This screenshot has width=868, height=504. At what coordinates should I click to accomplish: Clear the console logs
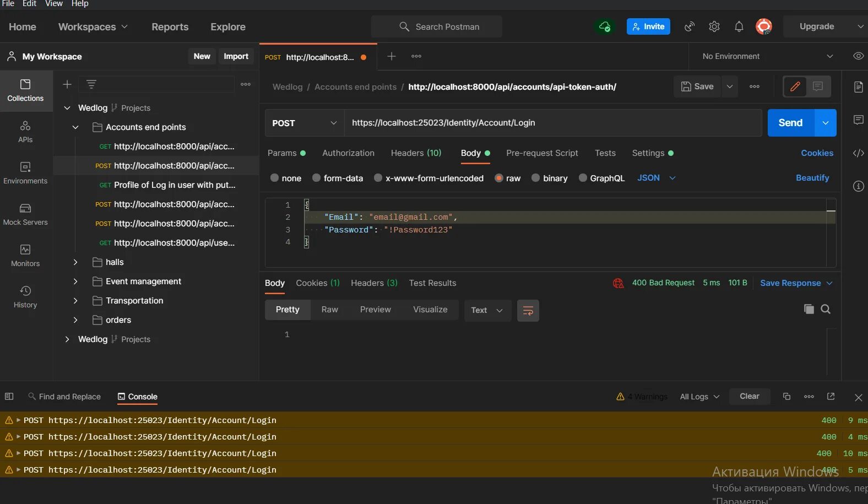click(x=749, y=397)
